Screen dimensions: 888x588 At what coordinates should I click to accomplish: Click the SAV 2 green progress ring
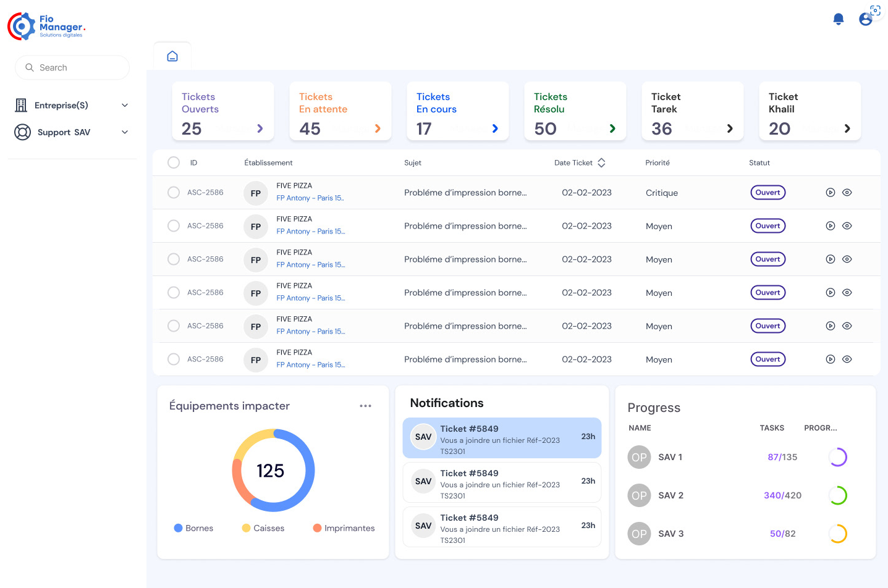tap(837, 495)
